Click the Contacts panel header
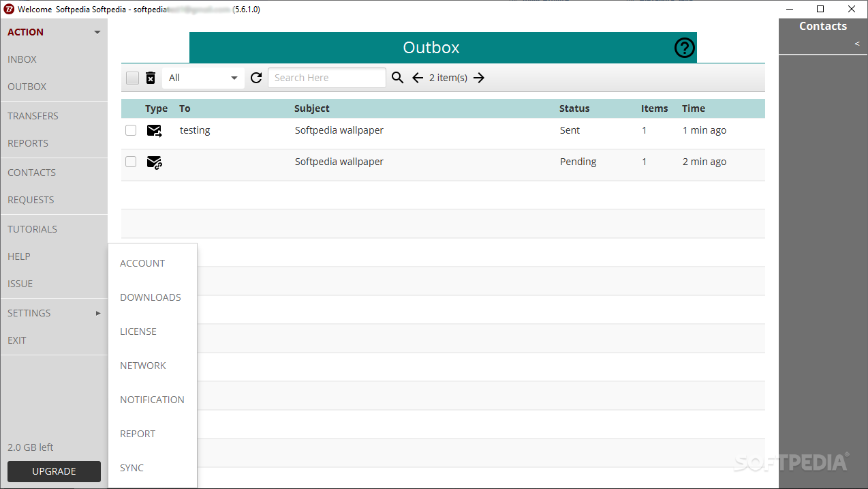The height and width of the screenshot is (489, 868). [x=823, y=26]
